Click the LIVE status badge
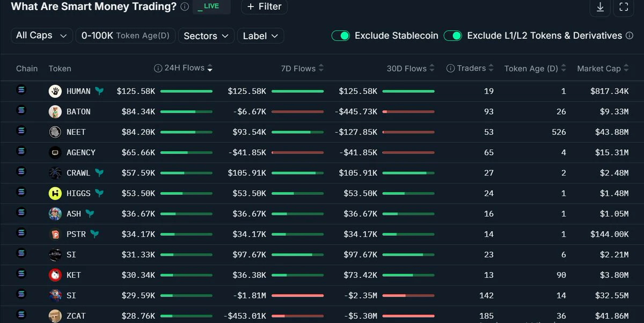644x323 pixels. coord(211,6)
